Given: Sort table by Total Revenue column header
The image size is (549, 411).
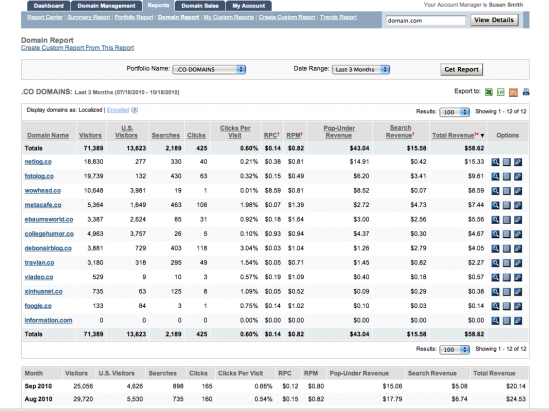Looking at the screenshot, I should (453, 135).
